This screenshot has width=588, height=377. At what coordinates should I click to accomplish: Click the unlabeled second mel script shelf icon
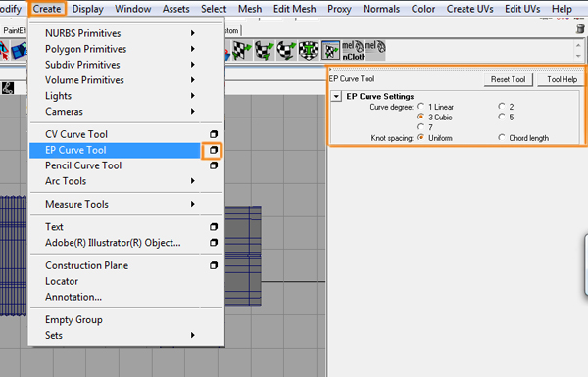coord(375,50)
